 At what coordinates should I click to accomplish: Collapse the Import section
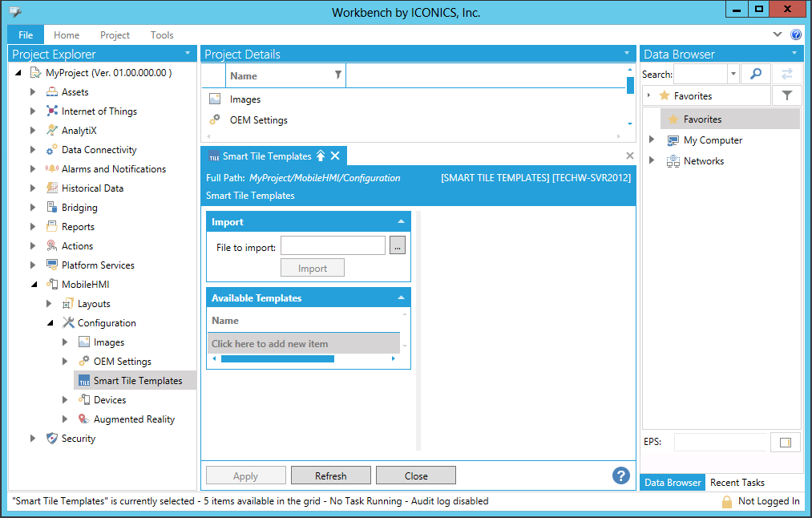coord(402,221)
